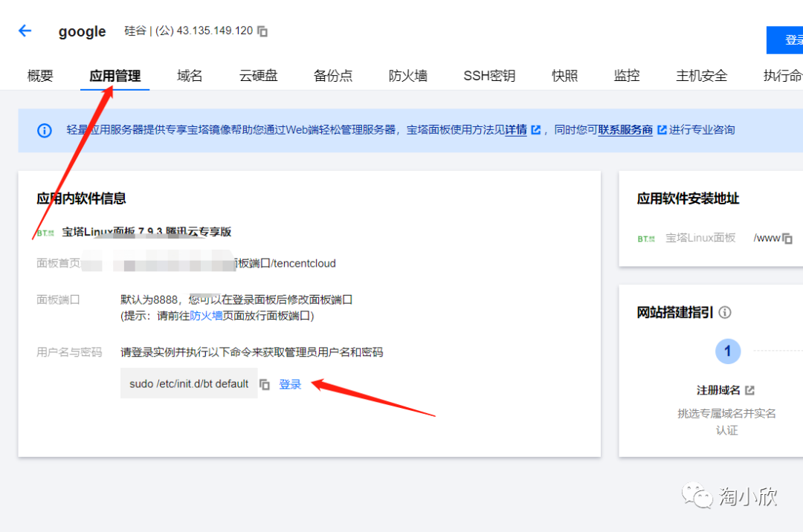Open the external-link icon after 联系服务商

(x=662, y=130)
